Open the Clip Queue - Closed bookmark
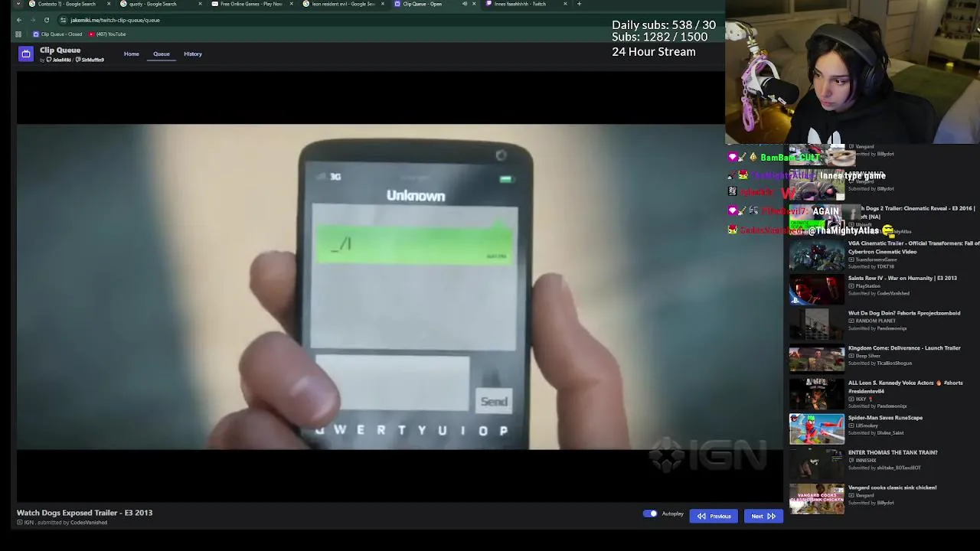The height and width of the screenshot is (551, 980). tap(57, 34)
